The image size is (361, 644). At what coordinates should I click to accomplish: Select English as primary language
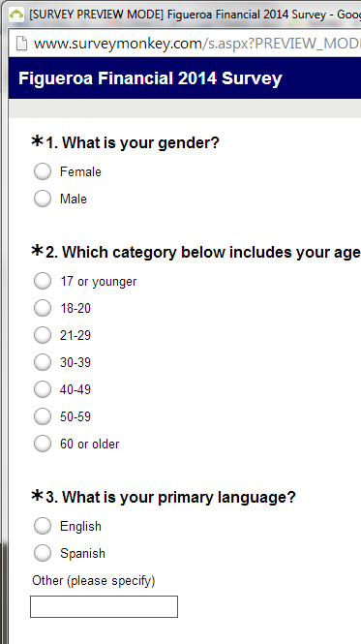coord(43,526)
